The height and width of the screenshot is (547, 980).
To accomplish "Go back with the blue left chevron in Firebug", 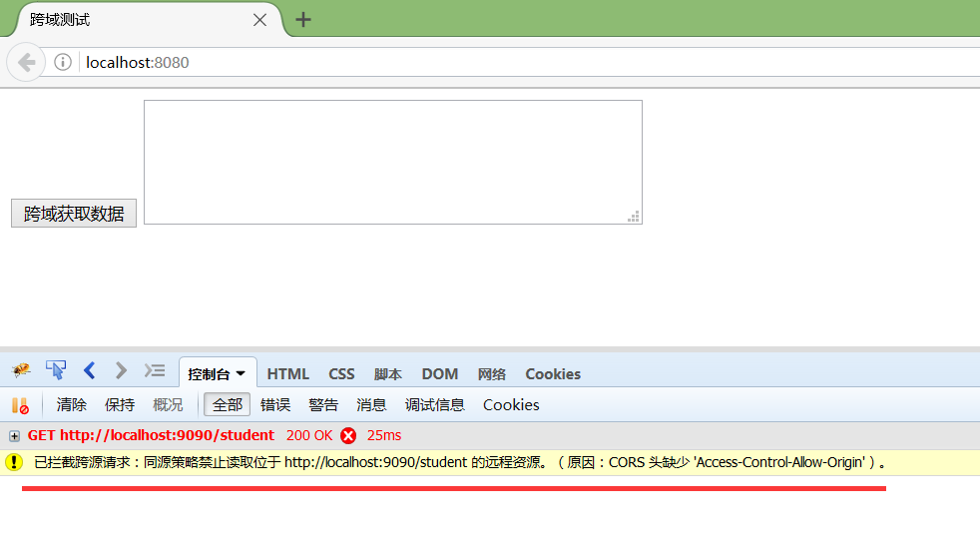I will [90, 370].
